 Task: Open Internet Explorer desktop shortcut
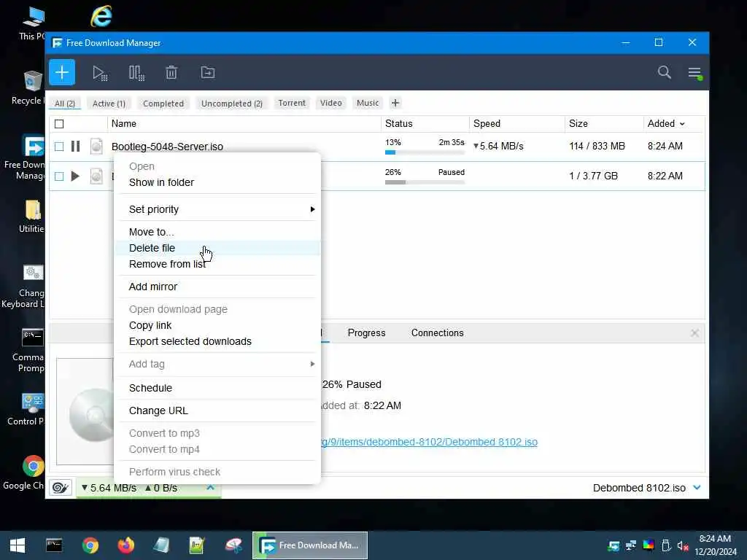point(101,16)
